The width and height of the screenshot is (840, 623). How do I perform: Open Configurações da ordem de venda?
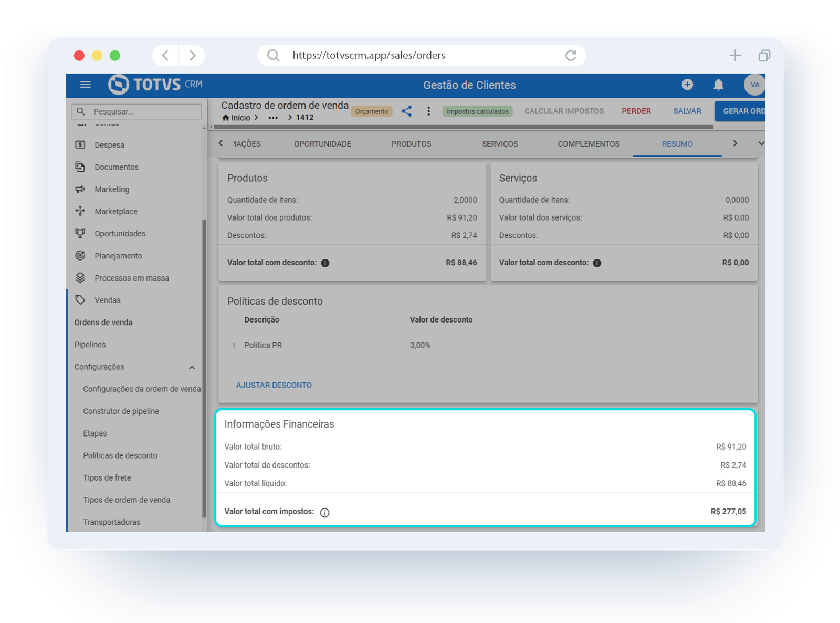point(142,389)
